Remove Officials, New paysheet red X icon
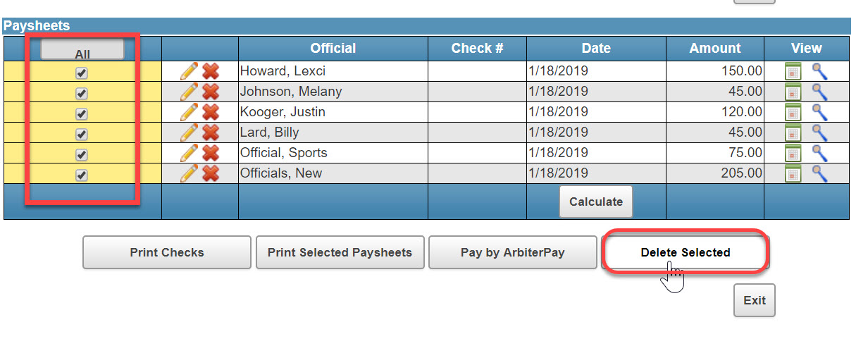The image size is (868, 346). pyautogui.click(x=210, y=173)
